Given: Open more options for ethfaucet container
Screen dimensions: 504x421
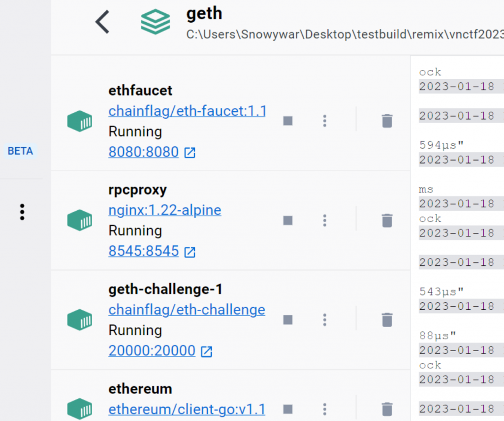Looking at the screenshot, I should pyautogui.click(x=324, y=121).
